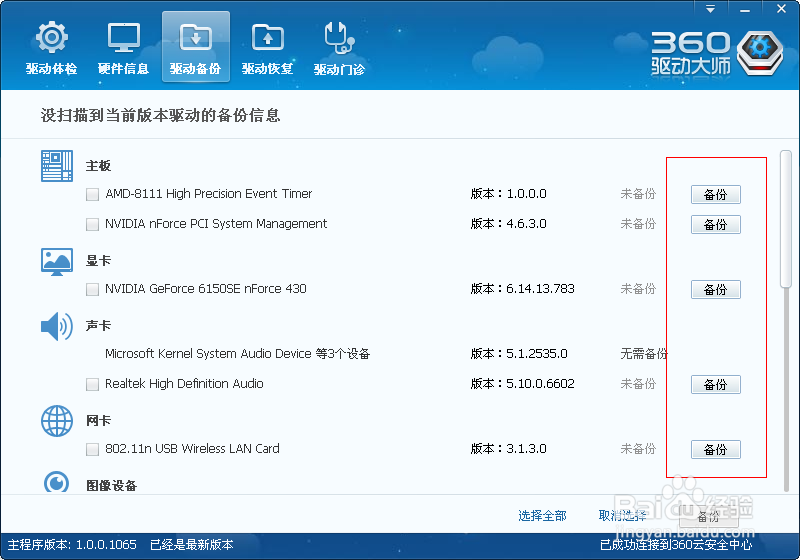Click 版本：4.6.3.0 text
This screenshot has height=560, width=800.
click(x=508, y=224)
